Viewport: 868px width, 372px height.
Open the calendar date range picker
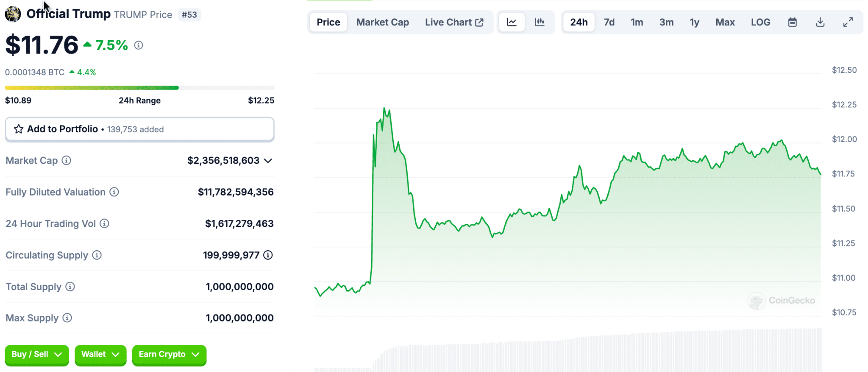click(x=793, y=22)
